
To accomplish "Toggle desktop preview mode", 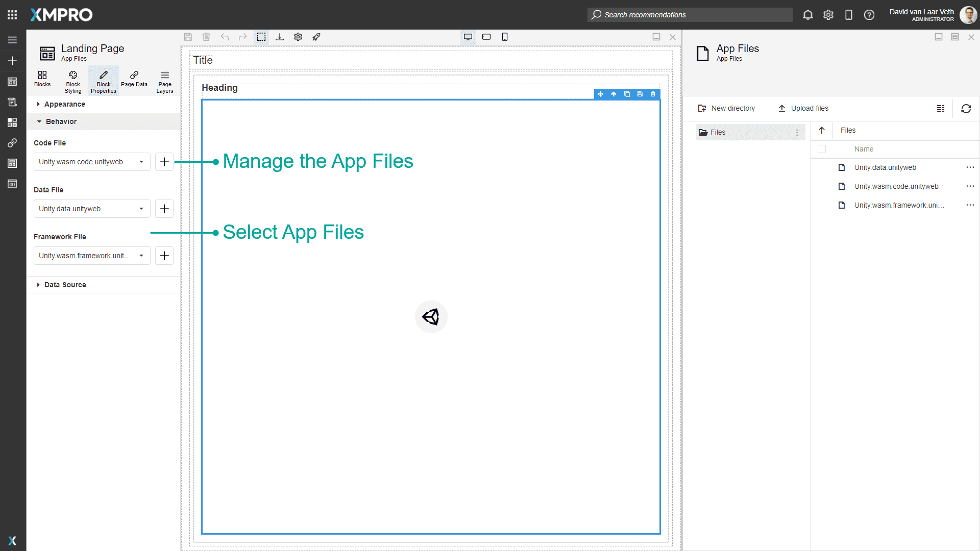I will click(x=468, y=37).
